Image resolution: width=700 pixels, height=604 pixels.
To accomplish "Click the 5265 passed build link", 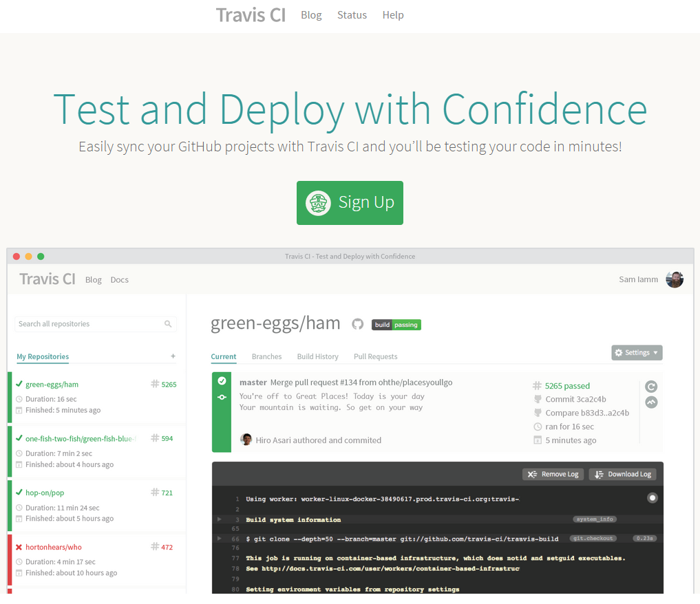I will pos(567,386).
